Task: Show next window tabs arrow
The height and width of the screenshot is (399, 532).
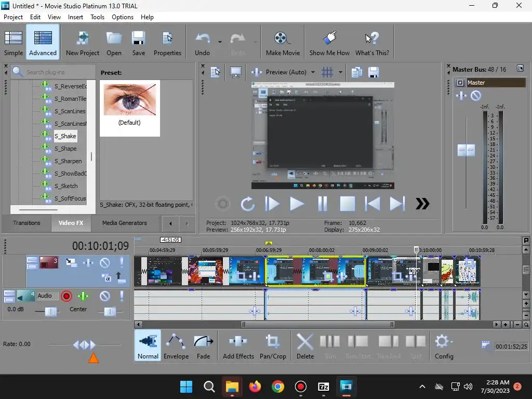Action: (187, 223)
